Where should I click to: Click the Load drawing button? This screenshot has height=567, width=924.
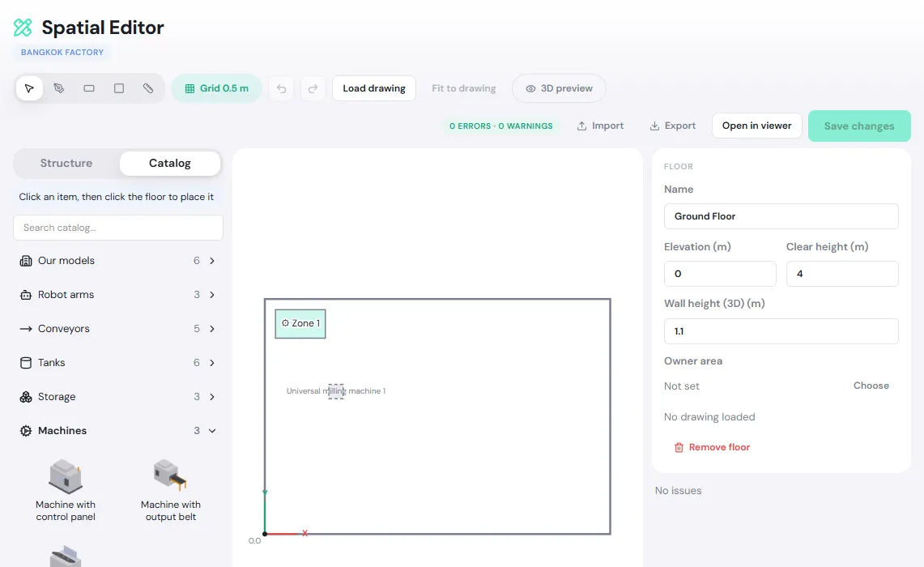[x=374, y=88]
